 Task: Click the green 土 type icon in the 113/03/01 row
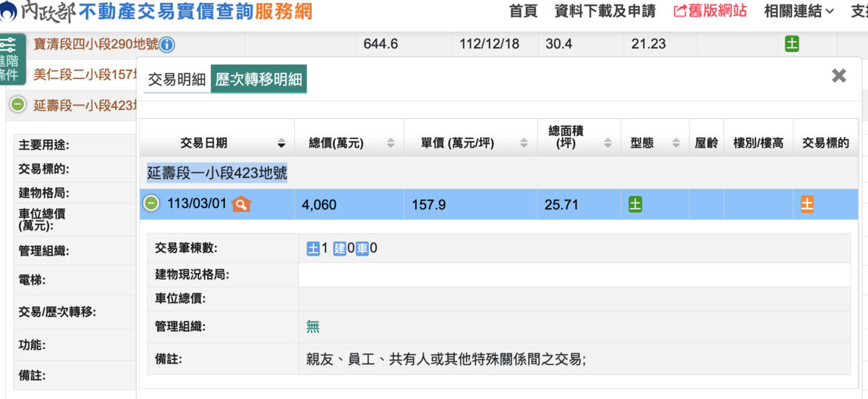[x=635, y=204]
